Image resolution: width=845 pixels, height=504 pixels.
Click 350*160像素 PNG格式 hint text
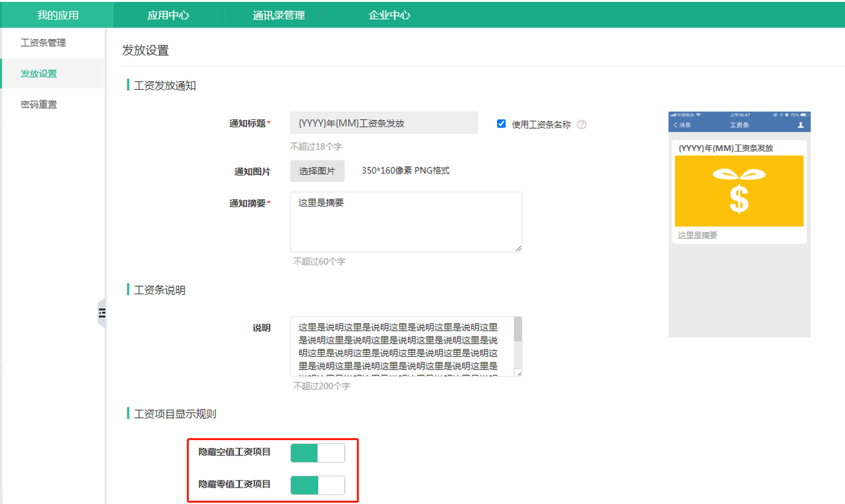tap(405, 171)
